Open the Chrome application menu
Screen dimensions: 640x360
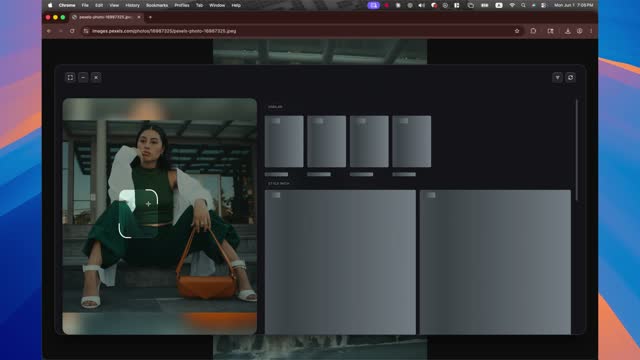coord(67,5)
